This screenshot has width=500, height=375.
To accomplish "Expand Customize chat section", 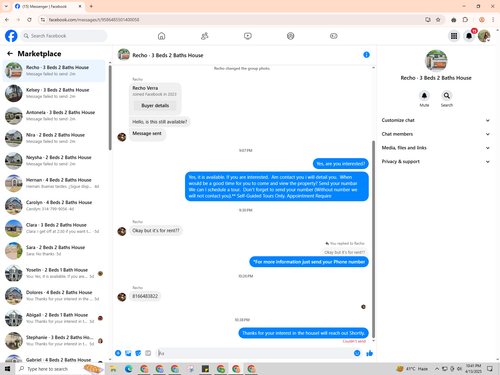I will click(x=436, y=120).
